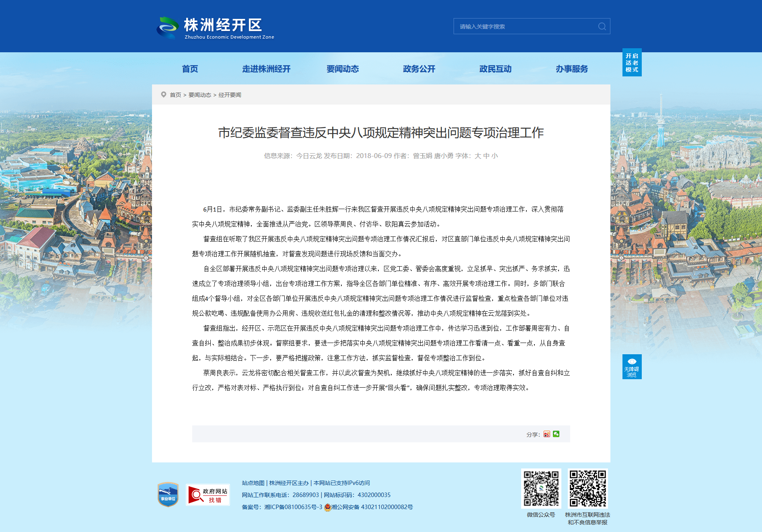Viewport: 762px width, 532px height.
Task: Click the article title heading
Action: pos(381,133)
